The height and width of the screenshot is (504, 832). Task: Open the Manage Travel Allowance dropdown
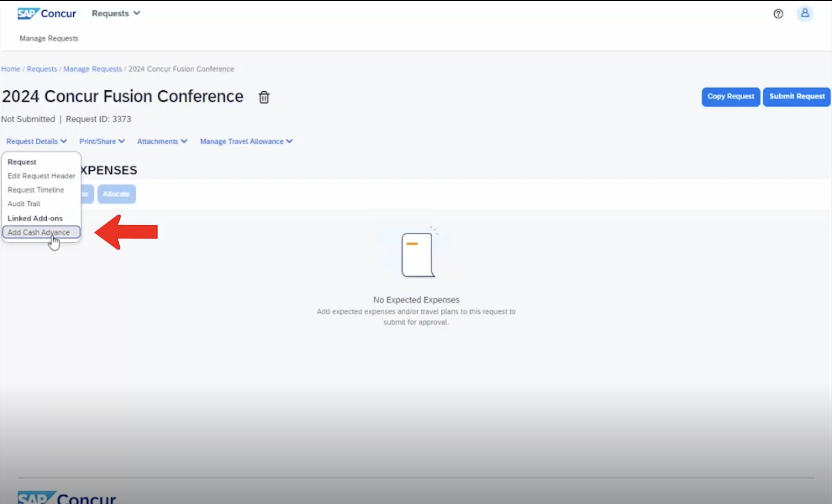pos(246,141)
